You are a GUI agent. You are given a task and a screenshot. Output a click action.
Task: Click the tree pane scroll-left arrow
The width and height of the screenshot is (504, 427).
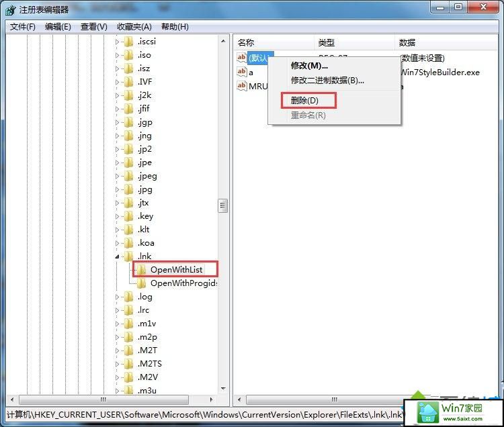12,399
